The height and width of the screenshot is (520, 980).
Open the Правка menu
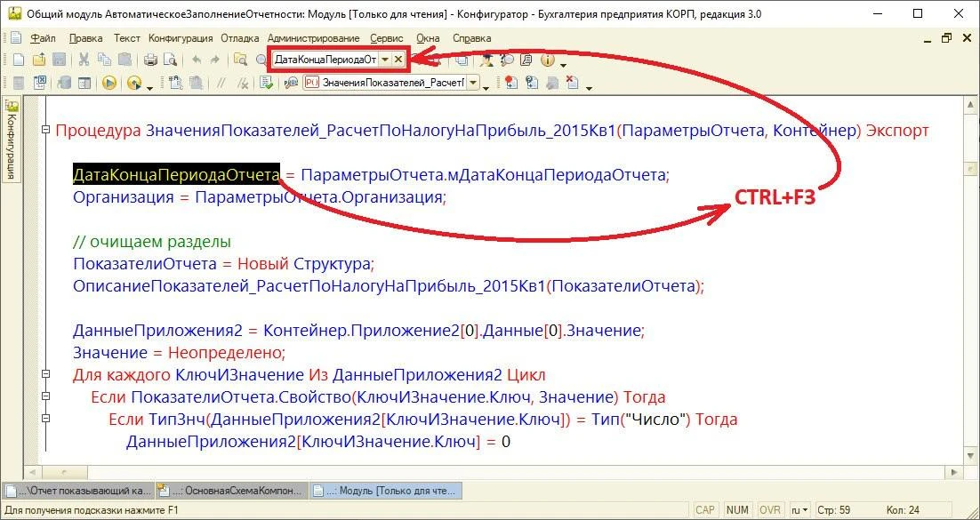click(x=85, y=38)
